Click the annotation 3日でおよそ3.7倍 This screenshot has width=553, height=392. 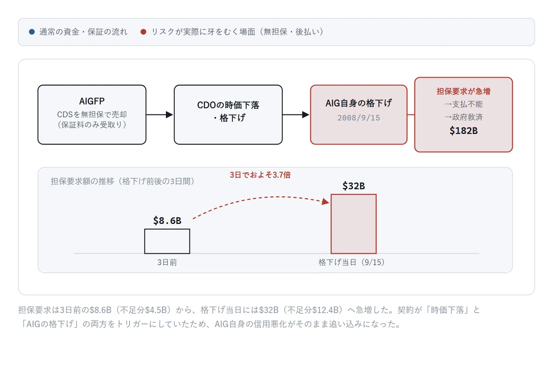tap(260, 175)
